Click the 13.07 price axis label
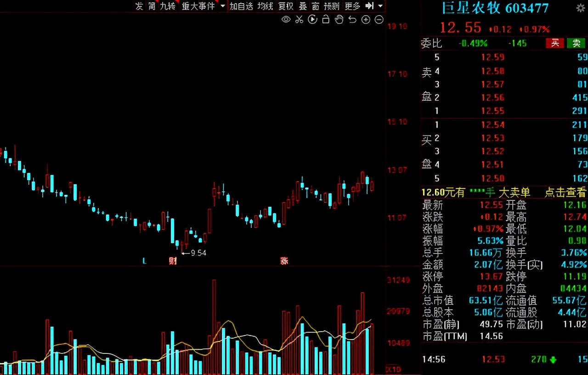Screen dimensions: 588x375 coord(397,170)
